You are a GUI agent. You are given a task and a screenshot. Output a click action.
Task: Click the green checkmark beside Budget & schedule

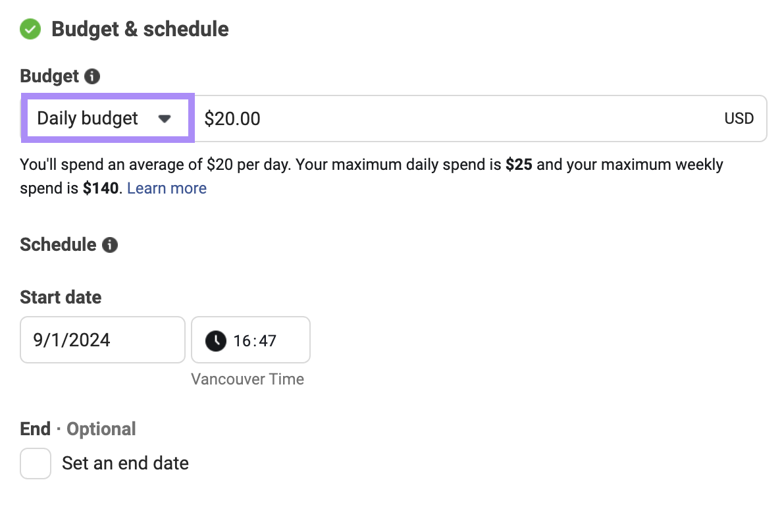tap(30, 29)
